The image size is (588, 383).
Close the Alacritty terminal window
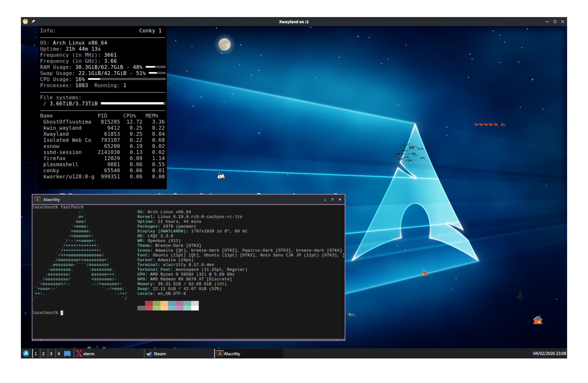tap(340, 199)
